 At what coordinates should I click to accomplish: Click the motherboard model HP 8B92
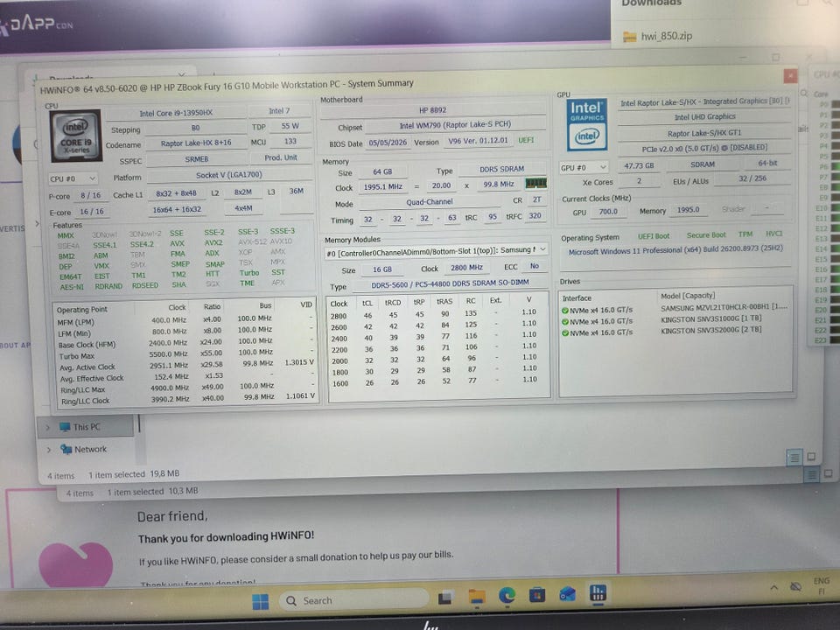click(432, 110)
